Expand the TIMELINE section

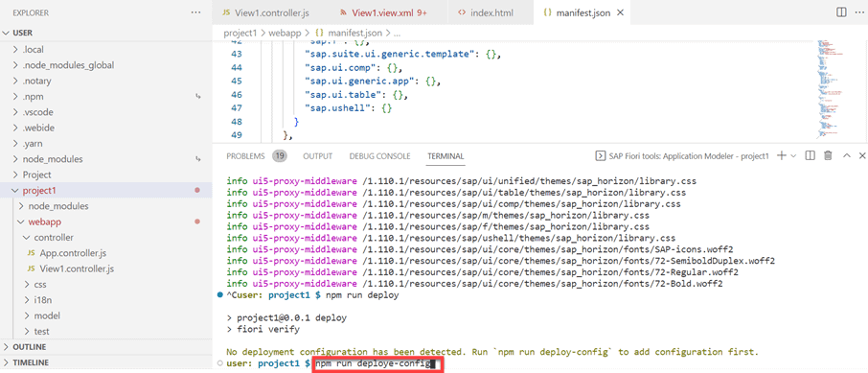[x=105, y=362]
